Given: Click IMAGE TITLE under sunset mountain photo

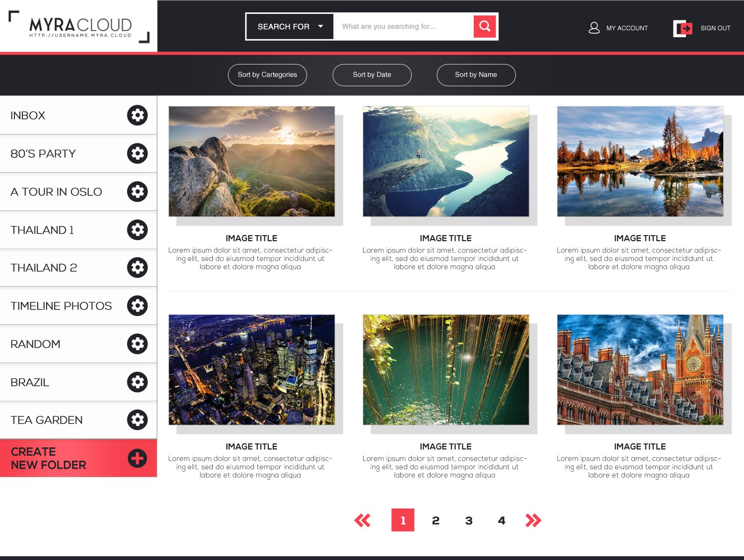Looking at the screenshot, I should click(x=251, y=239).
